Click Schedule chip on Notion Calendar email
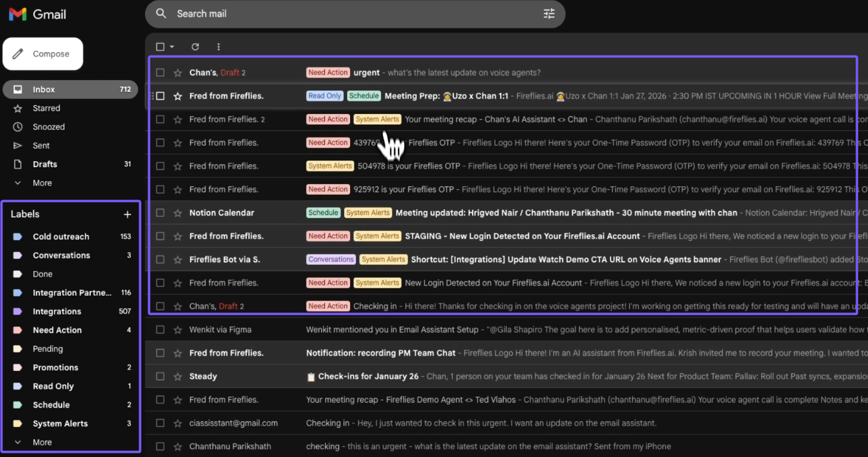 click(323, 212)
